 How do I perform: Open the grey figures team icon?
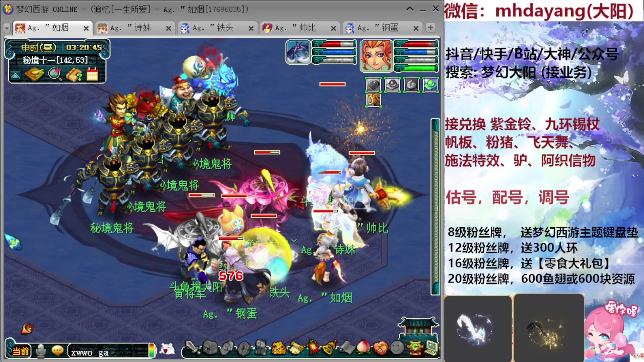(261, 348)
